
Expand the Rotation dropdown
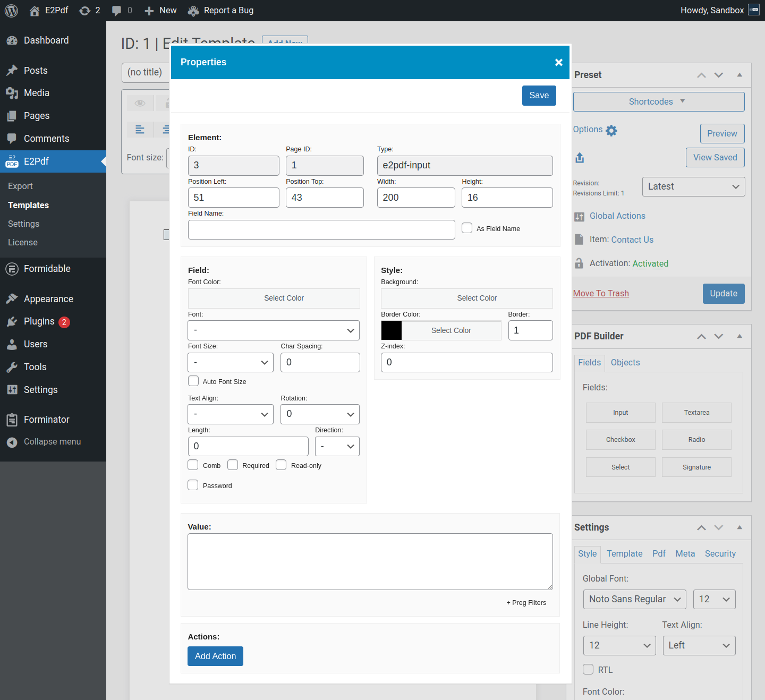pyautogui.click(x=320, y=414)
